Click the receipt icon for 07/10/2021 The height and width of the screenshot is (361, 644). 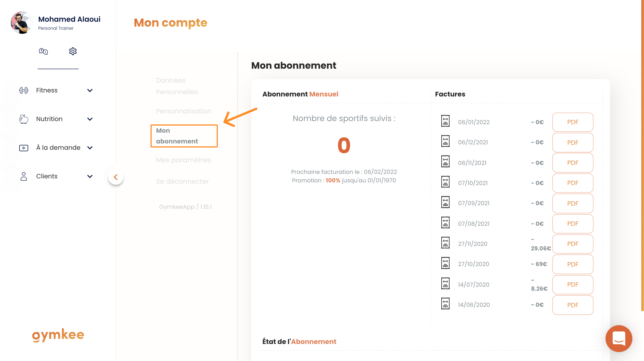tap(445, 182)
